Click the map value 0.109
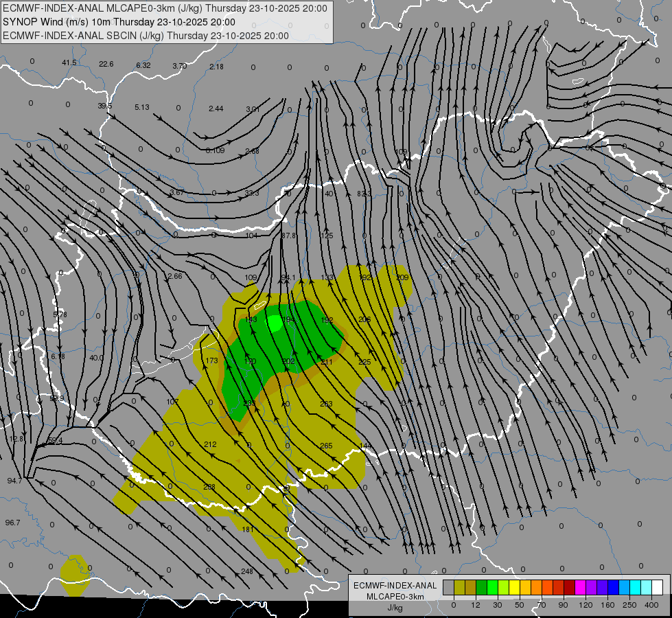Viewport: 672px width, 618px height. coord(215,150)
